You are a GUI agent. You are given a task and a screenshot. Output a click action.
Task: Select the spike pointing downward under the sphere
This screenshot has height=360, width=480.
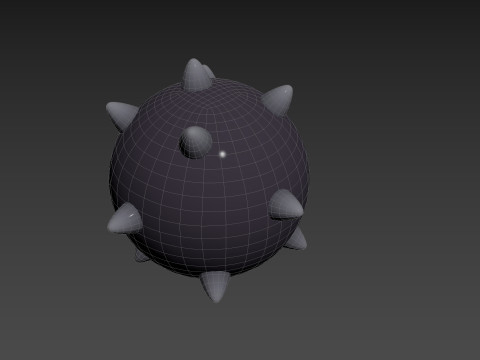click(215, 287)
